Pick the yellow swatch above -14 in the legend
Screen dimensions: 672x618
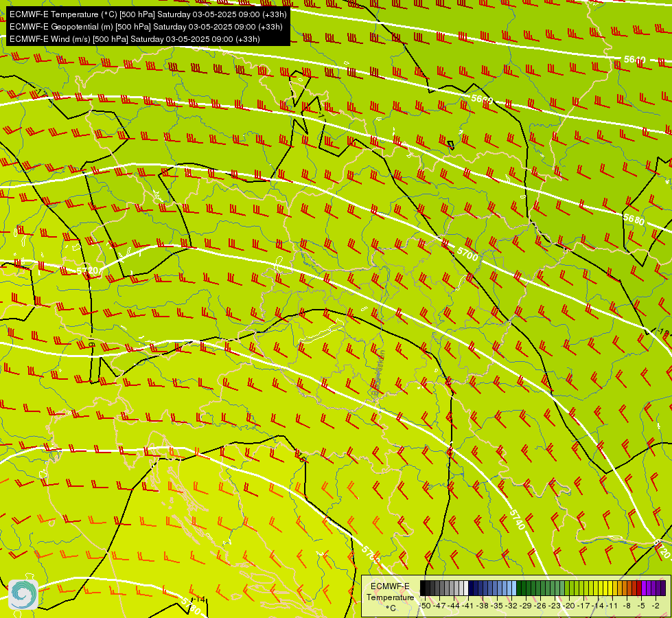tap(601, 588)
